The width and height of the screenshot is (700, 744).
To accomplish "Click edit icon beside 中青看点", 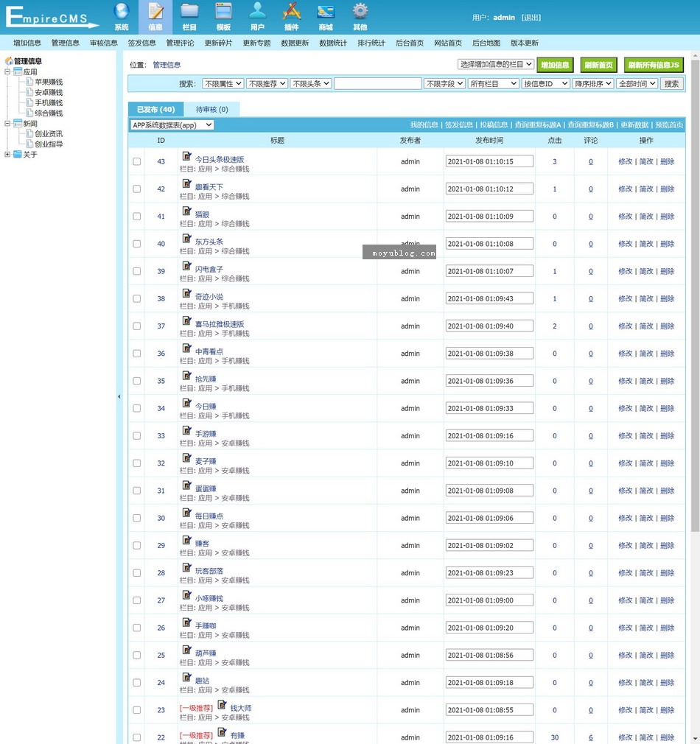I will tap(187, 348).
